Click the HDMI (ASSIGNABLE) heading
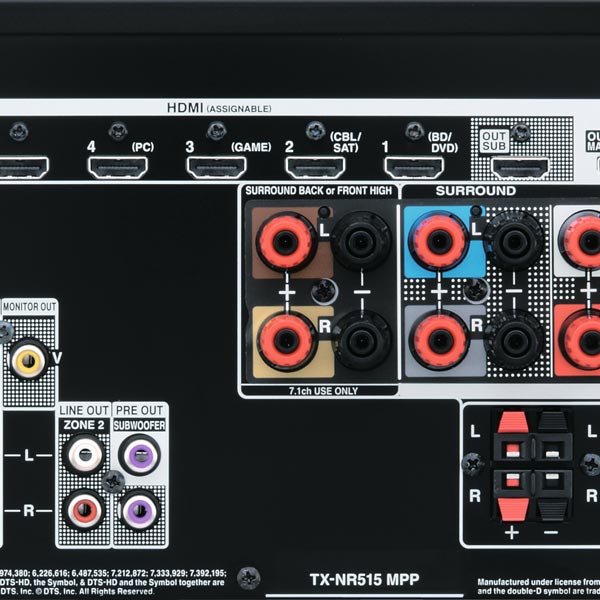 [219, 108]
